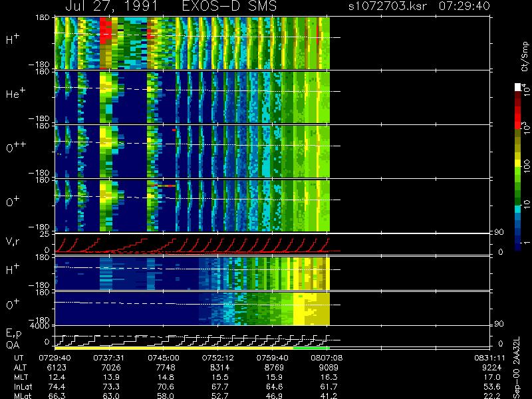
Task: Click the UT row label
Action: point(19,358)
